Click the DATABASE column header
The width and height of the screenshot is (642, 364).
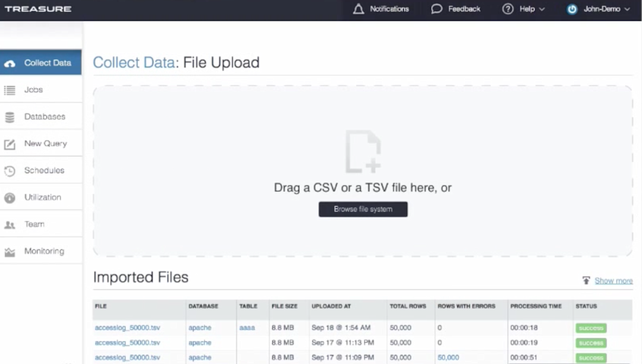(x=203, y=306)
